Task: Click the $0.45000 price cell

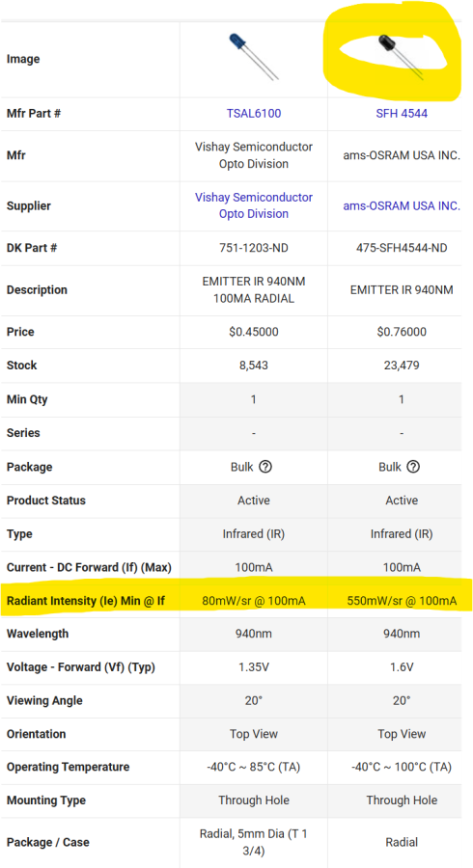Action: pyautogui.click(x=254, y=332)
